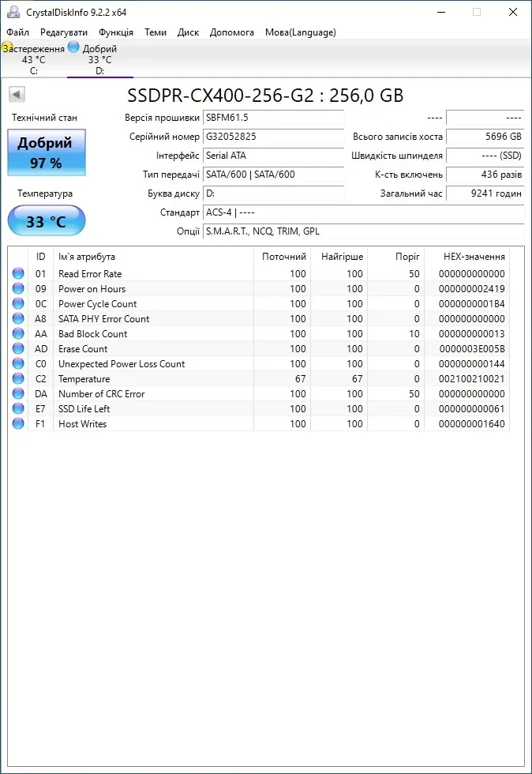532x774 pixels.
Task: Click status orb for Erase Count
Action: click(18, 348)
